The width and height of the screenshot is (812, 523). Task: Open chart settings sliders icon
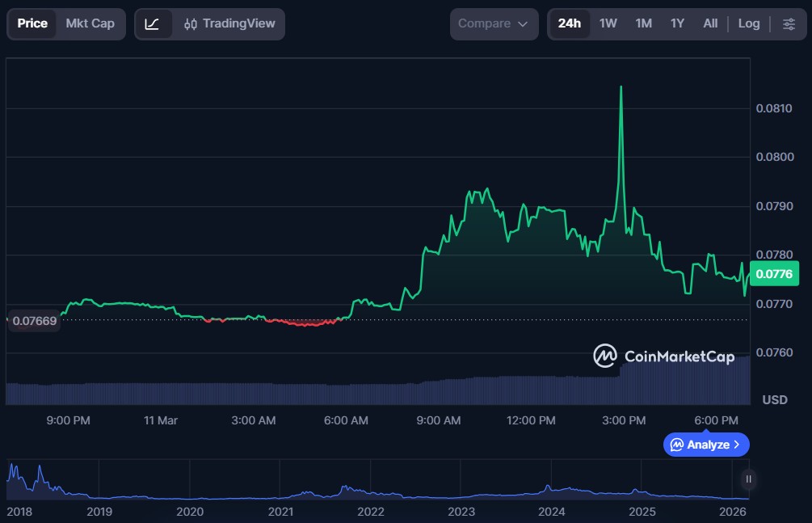[x=789, y=23]
